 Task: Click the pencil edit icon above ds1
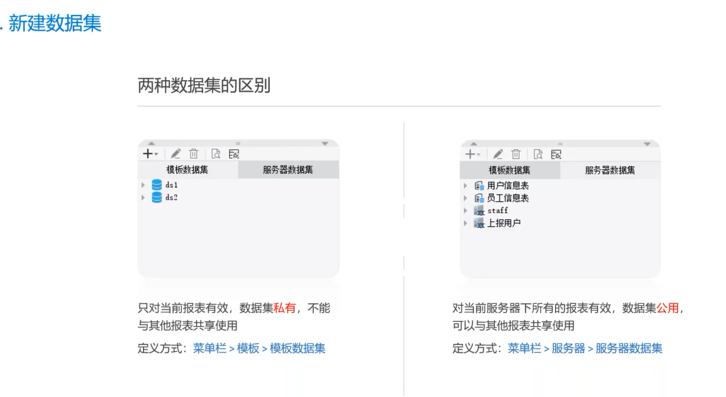click(x=175, y=154)
